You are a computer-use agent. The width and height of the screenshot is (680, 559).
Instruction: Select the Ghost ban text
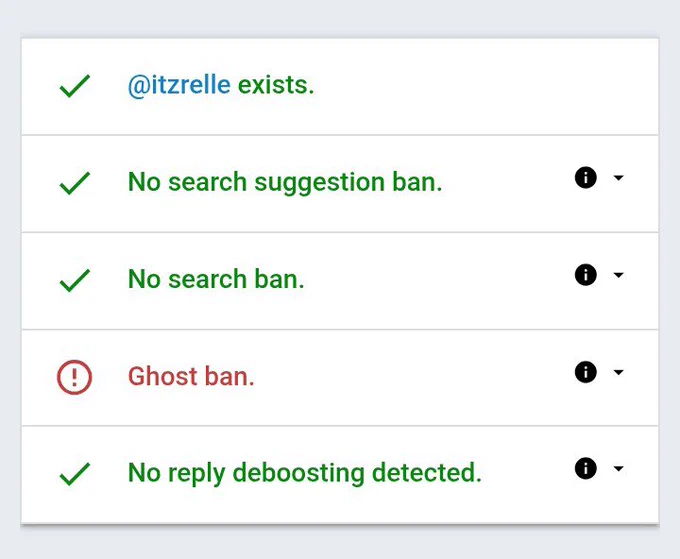pos(191,376)
